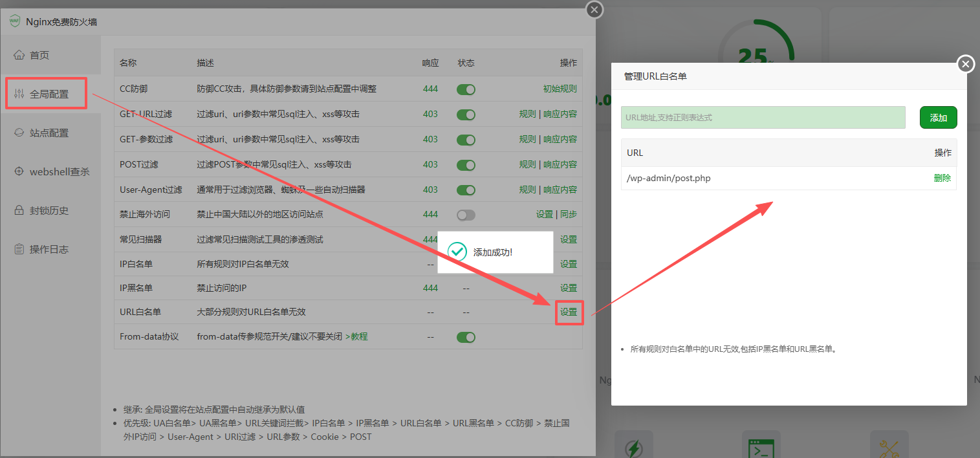980x458 pixels.
Task: Click the Nginx firewall shield logo
Action: pos(14,21)
